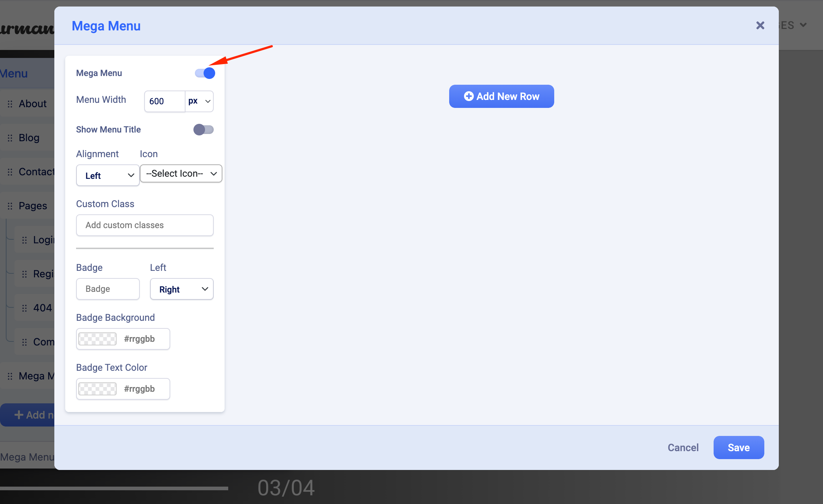Click the Add custom classes input

point(145,225)
